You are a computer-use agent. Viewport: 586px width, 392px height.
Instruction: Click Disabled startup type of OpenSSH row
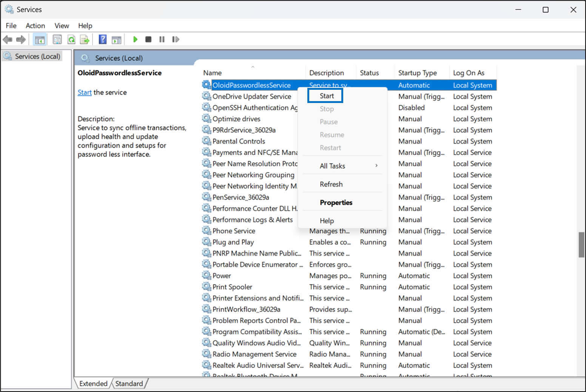pyautogui.click(x=411, y=108)
